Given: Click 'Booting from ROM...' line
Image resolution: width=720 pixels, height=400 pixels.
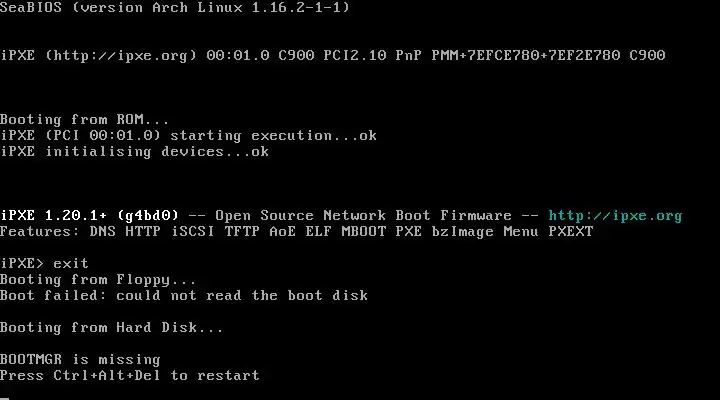Looking at the screenshot, I should tap(84, 119).
